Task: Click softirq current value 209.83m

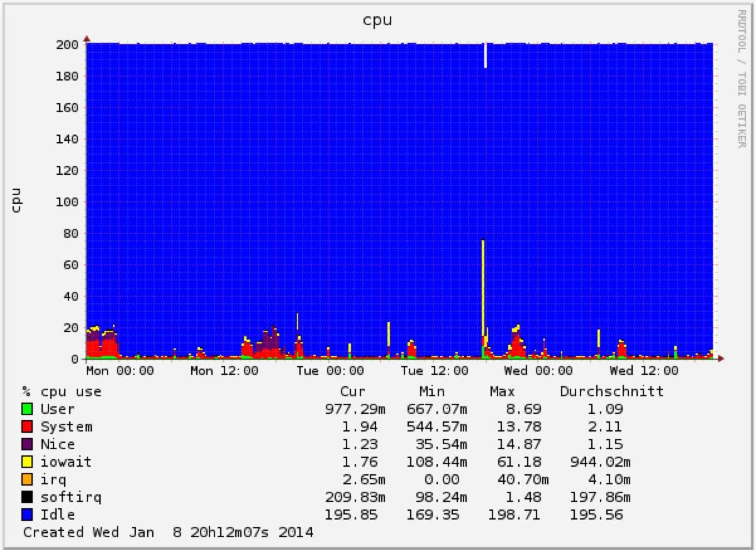Action: tap(355, 497)
